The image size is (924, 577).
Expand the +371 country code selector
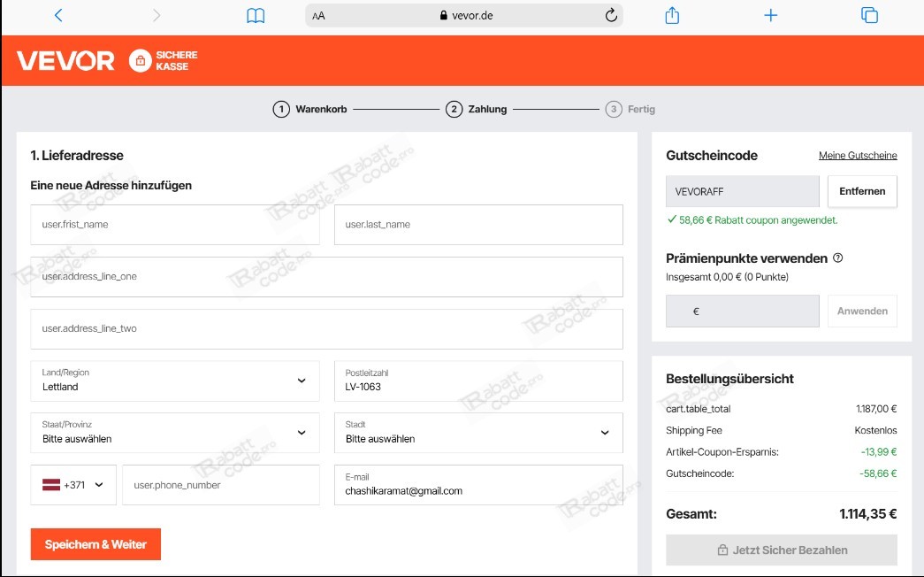(73, 485)
